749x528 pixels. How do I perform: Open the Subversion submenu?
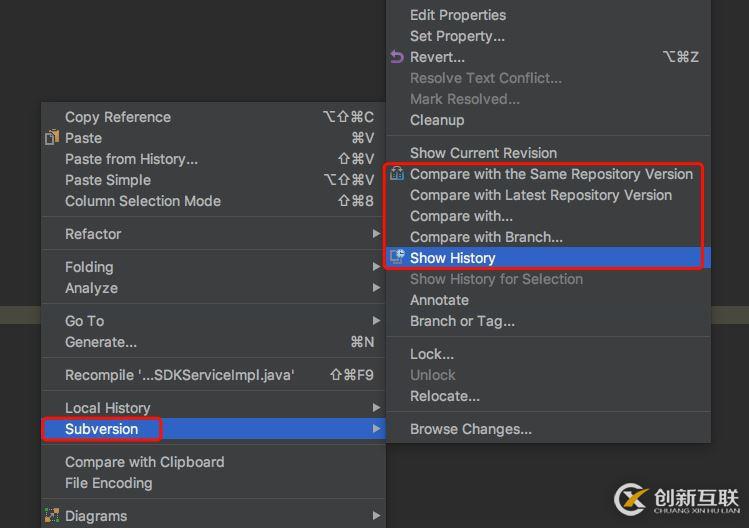[x=102, y=429]
